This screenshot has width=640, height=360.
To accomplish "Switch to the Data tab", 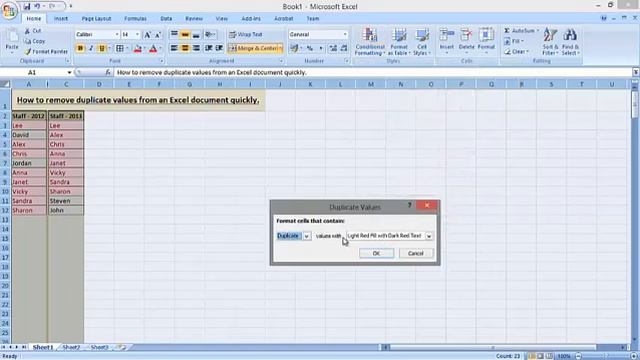I will pyautogui.click(x=166, y=18).
